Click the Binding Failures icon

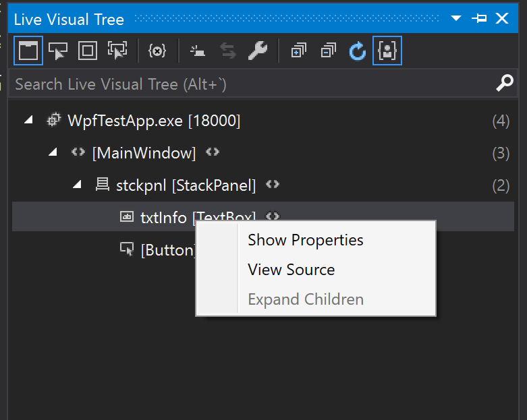click(157, 51)
